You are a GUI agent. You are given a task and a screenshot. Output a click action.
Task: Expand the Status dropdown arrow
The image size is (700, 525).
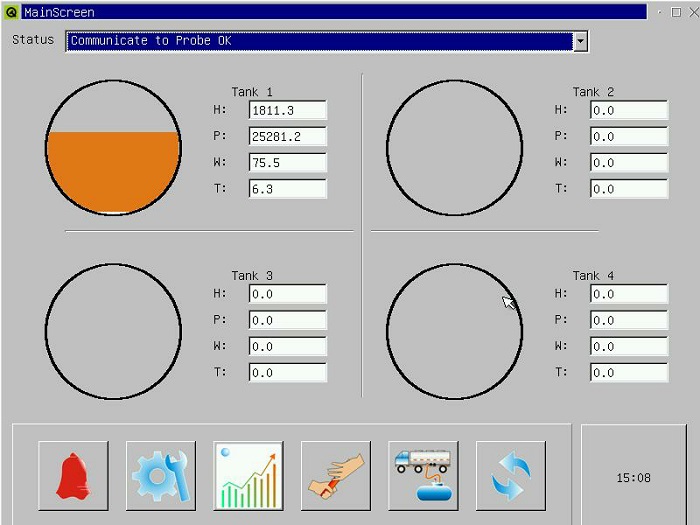(580, 41)
